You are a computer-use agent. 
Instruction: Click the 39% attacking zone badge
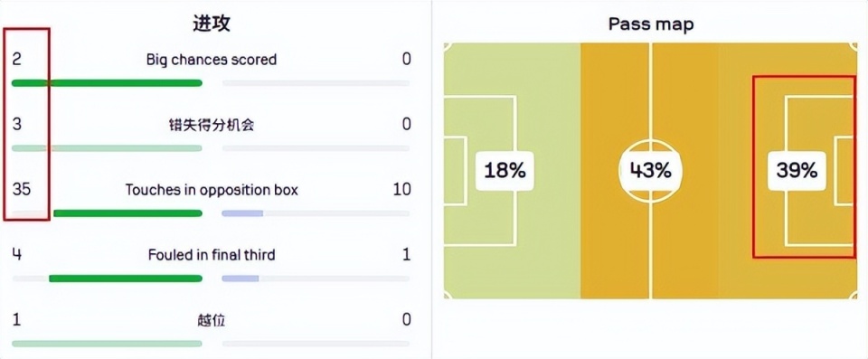pos(797,171)
